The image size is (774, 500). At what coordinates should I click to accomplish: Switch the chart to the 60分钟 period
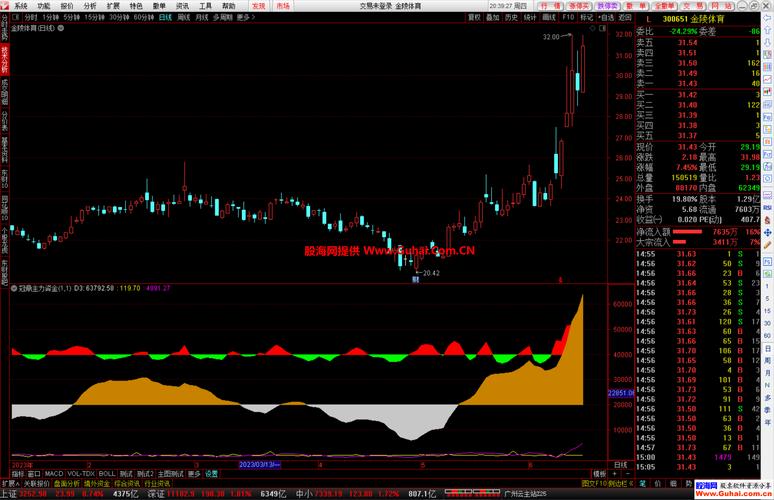[144, 17]
